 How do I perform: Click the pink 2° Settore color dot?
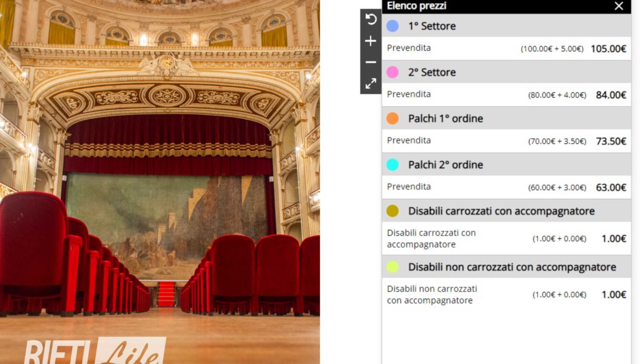392,72
